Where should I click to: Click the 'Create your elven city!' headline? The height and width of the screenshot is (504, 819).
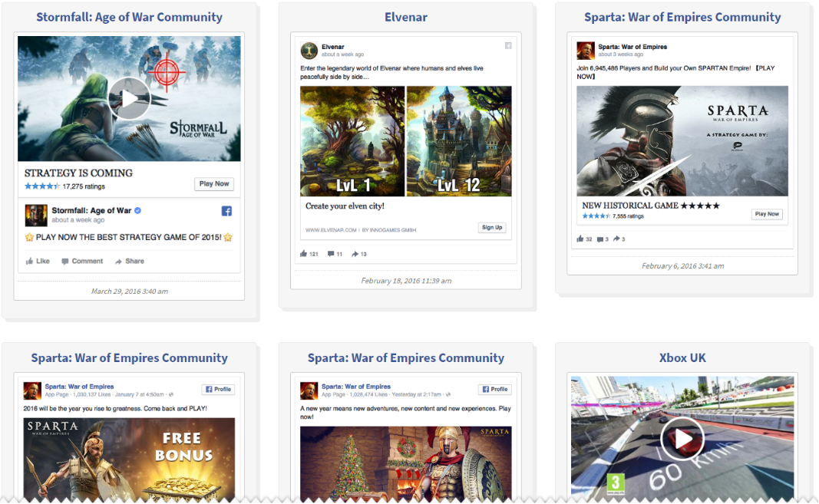345,206
